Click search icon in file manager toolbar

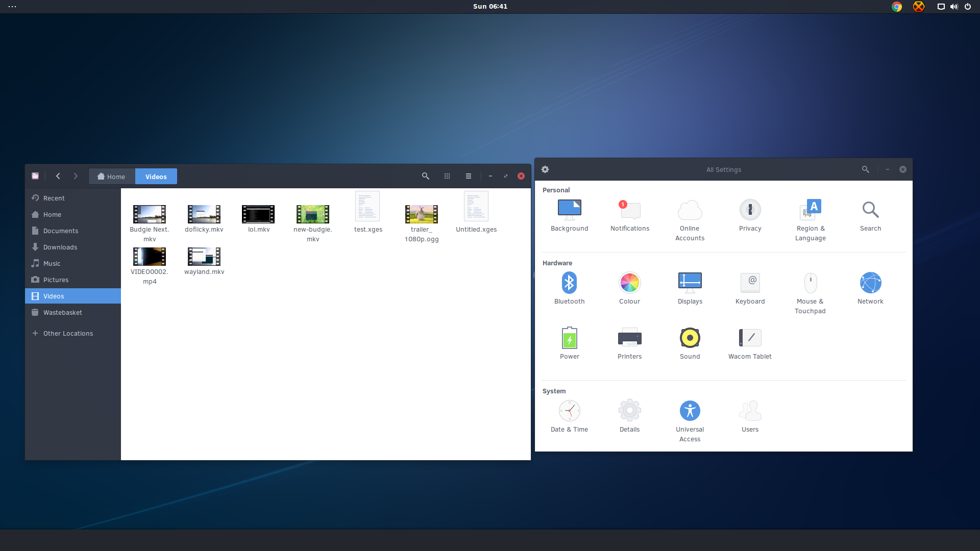click(x=425, y=176)
